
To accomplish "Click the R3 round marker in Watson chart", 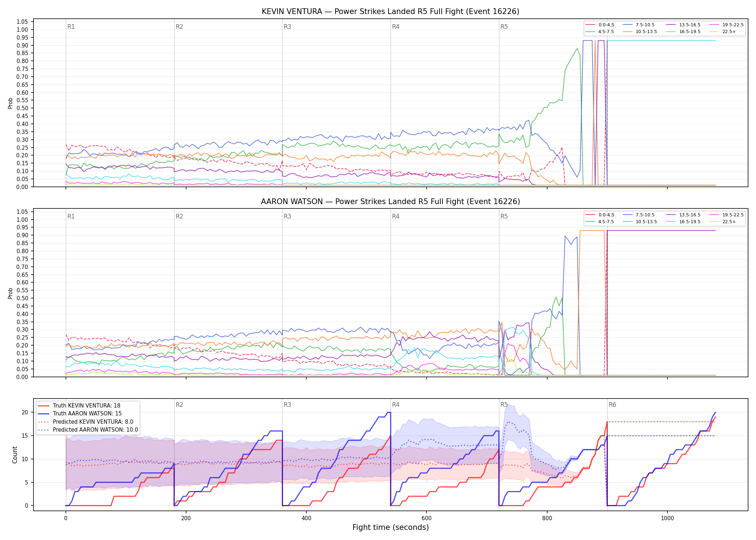I will [287, 216].
